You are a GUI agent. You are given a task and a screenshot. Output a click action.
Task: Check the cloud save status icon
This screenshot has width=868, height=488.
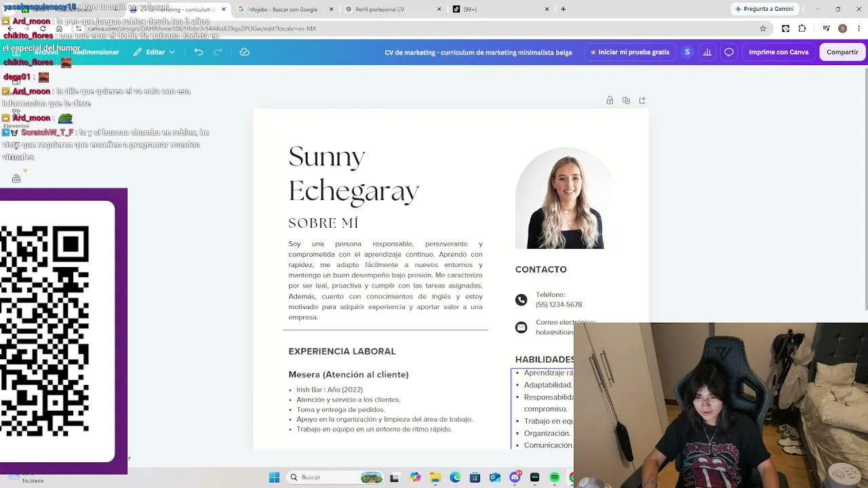tap(245, 52)
